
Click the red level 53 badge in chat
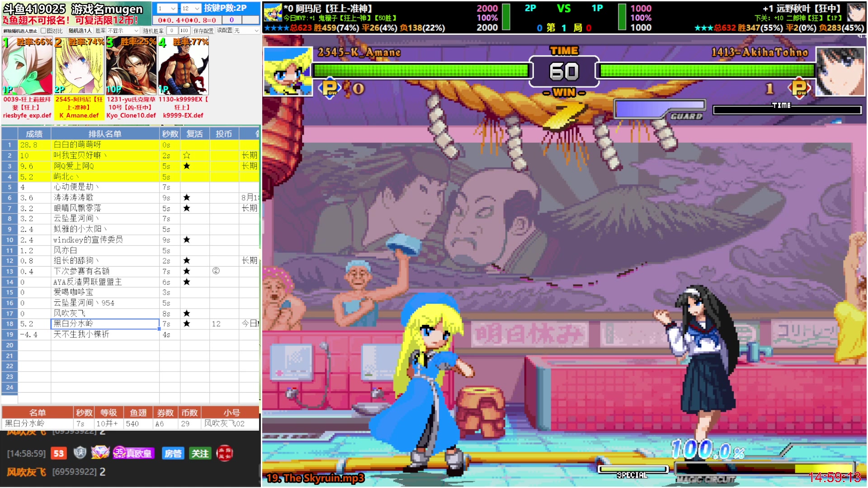[59, 453]
